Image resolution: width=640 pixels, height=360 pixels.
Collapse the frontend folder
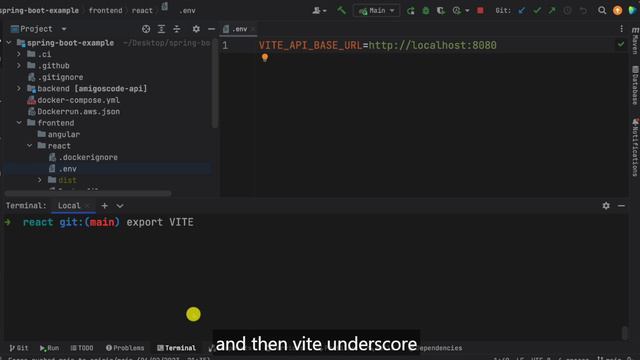[x=19, y=123]
